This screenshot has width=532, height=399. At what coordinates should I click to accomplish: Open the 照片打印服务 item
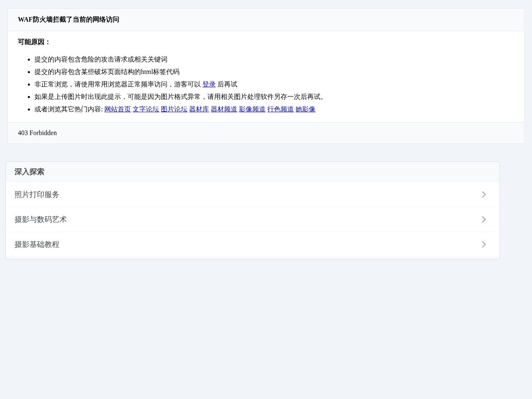pyautogui.click(x=253, y=195)
